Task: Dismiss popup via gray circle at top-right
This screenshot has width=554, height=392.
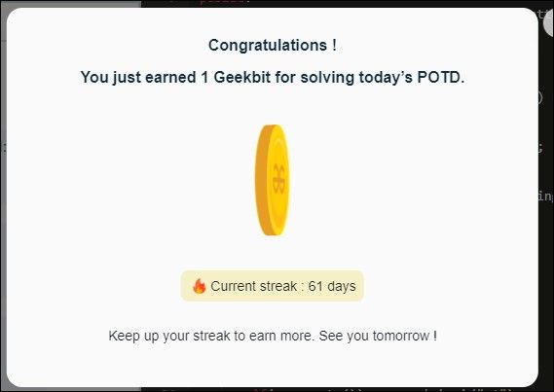Action: (549, 23)
